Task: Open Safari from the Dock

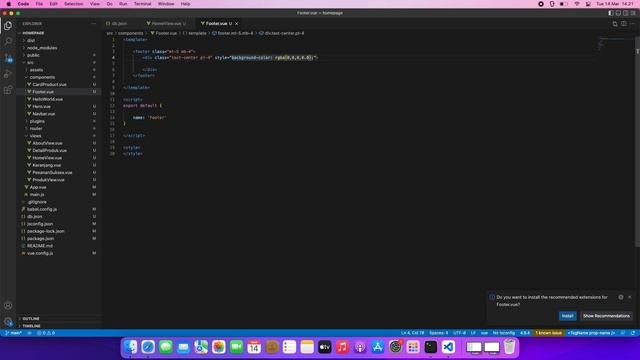Action: [148, 347]
